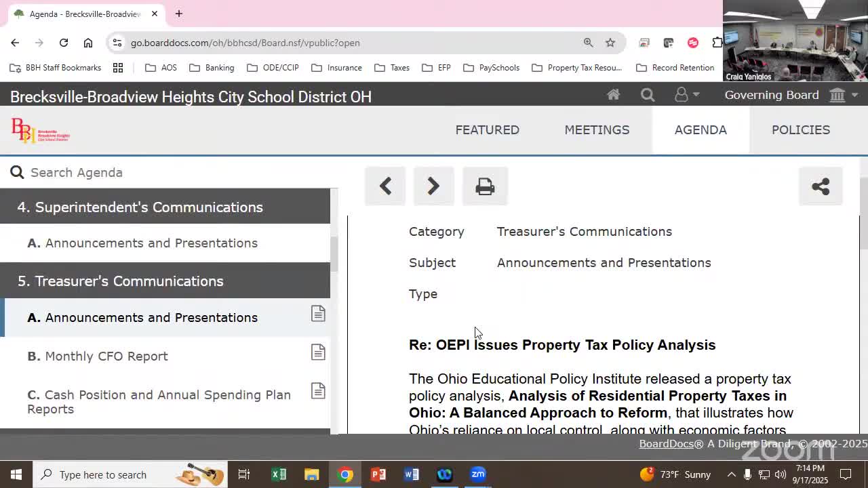Image resolution: width=868 pixels, height=488 pixels.
Task: Open Zoom from the taskbar
Action: tap(478, 474)
